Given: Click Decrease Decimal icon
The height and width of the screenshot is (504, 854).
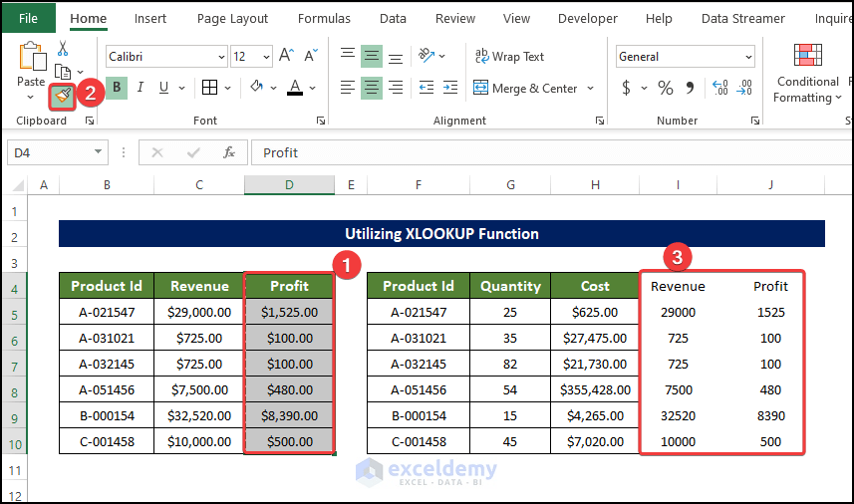Looking at the screenshot, I should point(744,87).
